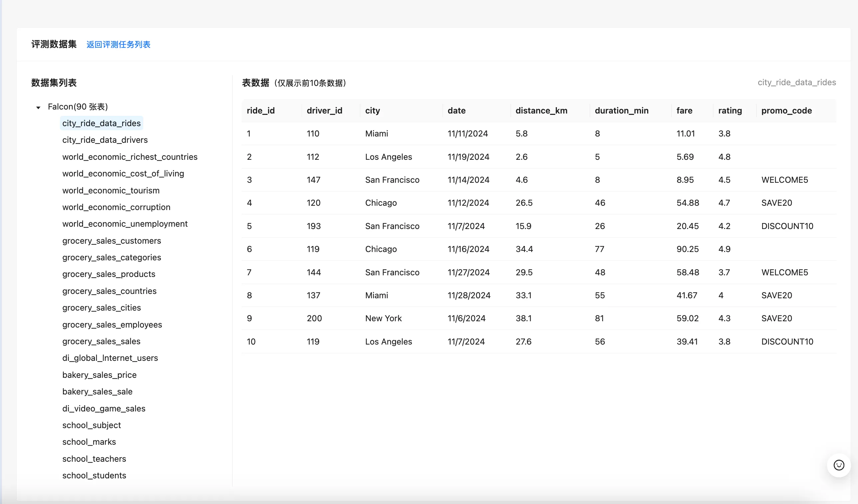The height and width of the screenshot is (504, 858).
Task: Open grocery_sales_products table
Action: coord(109,274)
